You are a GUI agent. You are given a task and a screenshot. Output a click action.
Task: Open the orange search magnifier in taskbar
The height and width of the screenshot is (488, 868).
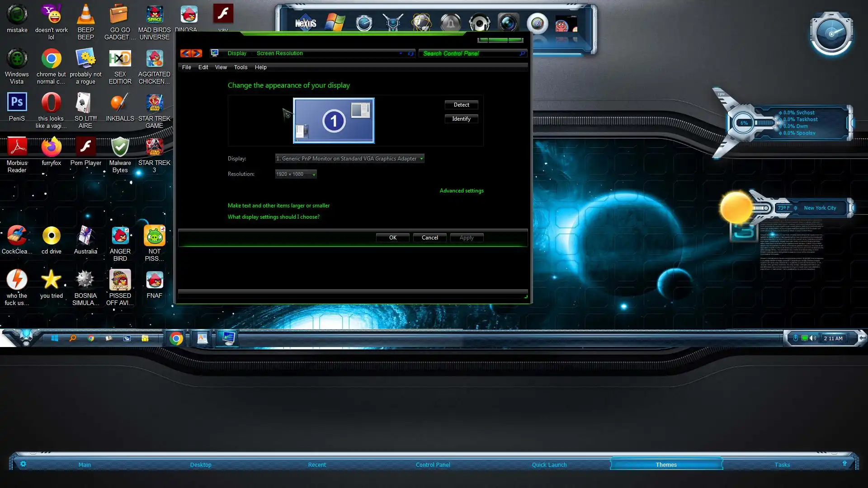point(72,338)
